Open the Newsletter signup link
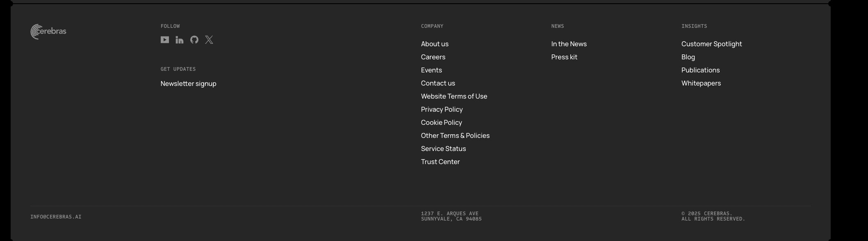Image resolution: width=868 pixels, height=241 pixels. (189, 83)
